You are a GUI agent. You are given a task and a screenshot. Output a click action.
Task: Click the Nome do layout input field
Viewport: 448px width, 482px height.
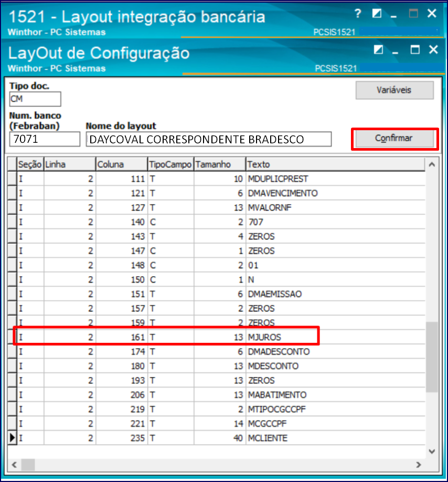[208, 139]
